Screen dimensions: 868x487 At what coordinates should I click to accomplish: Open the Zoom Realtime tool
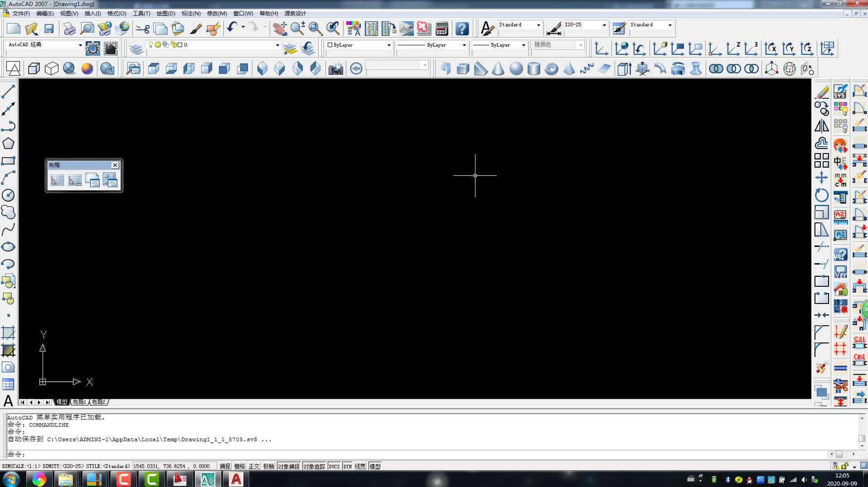click(x=298, y=28)
